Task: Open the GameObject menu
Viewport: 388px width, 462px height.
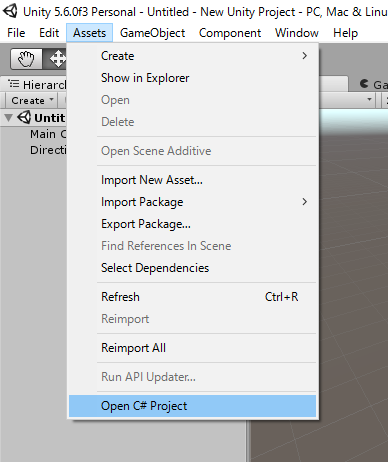Action: [x=152, y=33]
